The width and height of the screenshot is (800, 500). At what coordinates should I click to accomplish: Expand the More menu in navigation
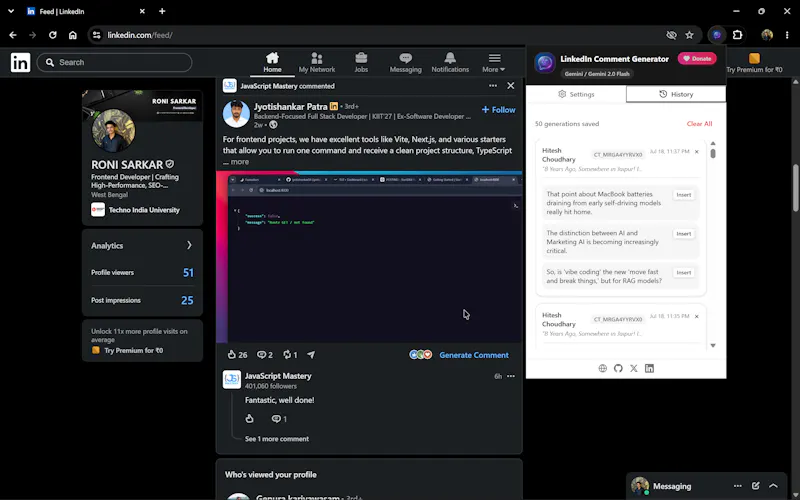coord(494,62)
